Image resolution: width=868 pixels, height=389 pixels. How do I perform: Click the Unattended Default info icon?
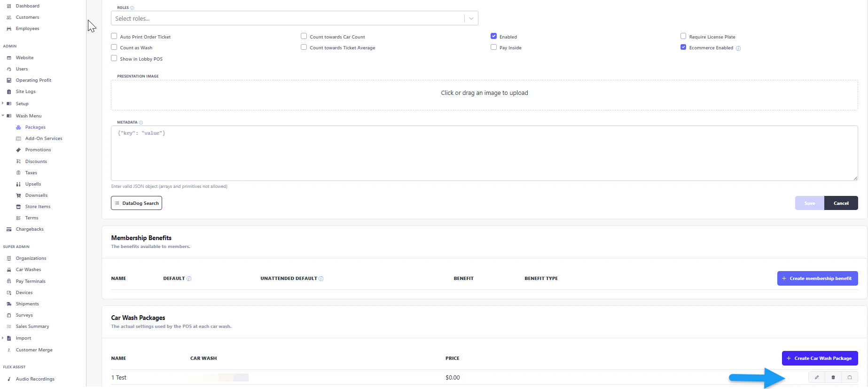(321, 279)
